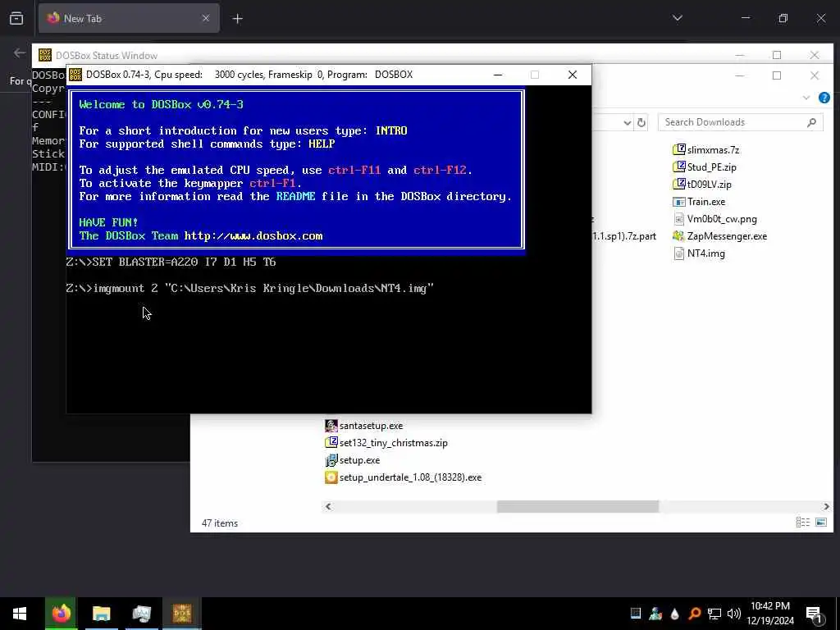Click the DOSBox Status Window title icon
This screenshot has width=840, height=630.
[x=45, y=55]
